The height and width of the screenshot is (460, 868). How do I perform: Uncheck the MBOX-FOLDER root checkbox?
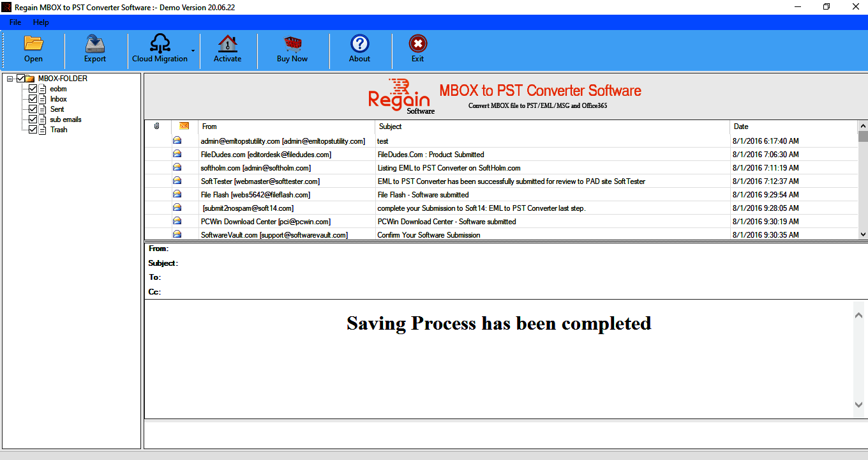20,79
